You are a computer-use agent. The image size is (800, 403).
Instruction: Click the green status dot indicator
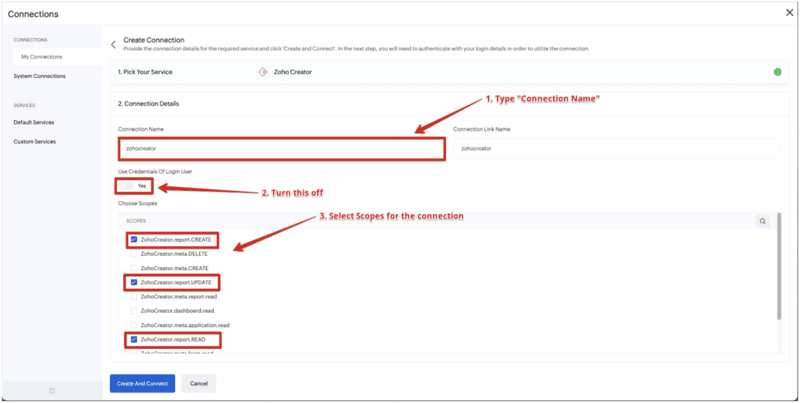click(777, 72)
